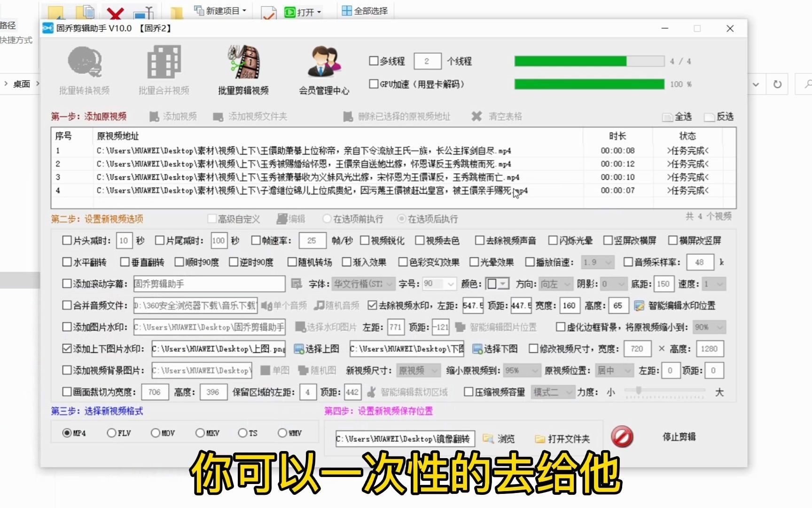The height and width of the screenshot is (508, 812).
Task: Open the 原视频位置 position dropdown
Action: pos(614,370)
